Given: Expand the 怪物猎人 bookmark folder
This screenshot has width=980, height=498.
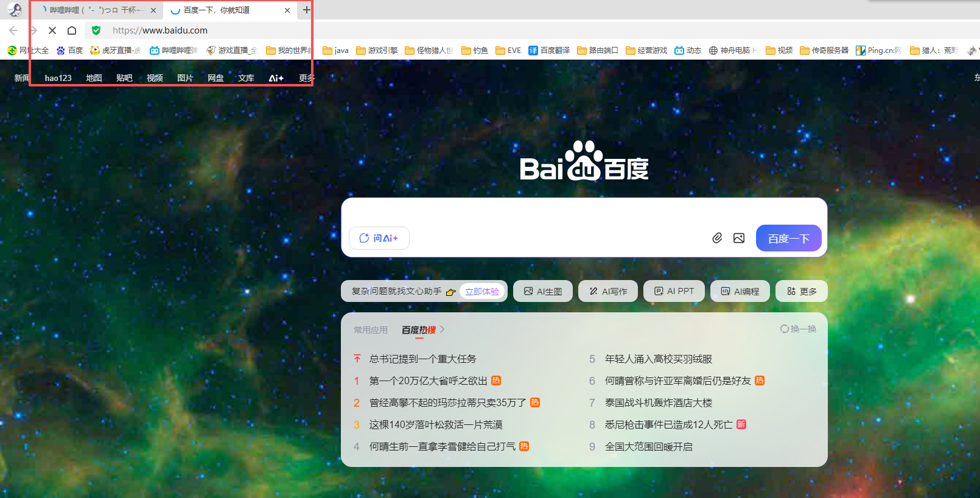Looking at the screenshot, I should (x=429, y=51).
